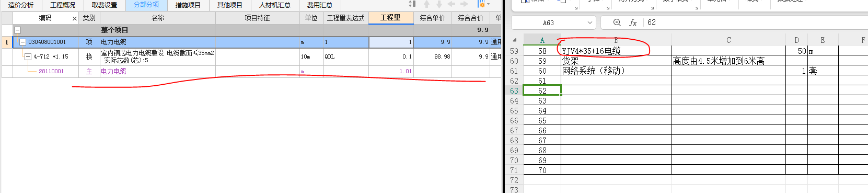Switch to the 造价分析 tab
The image size is (868, 193).
click(21, 5)
